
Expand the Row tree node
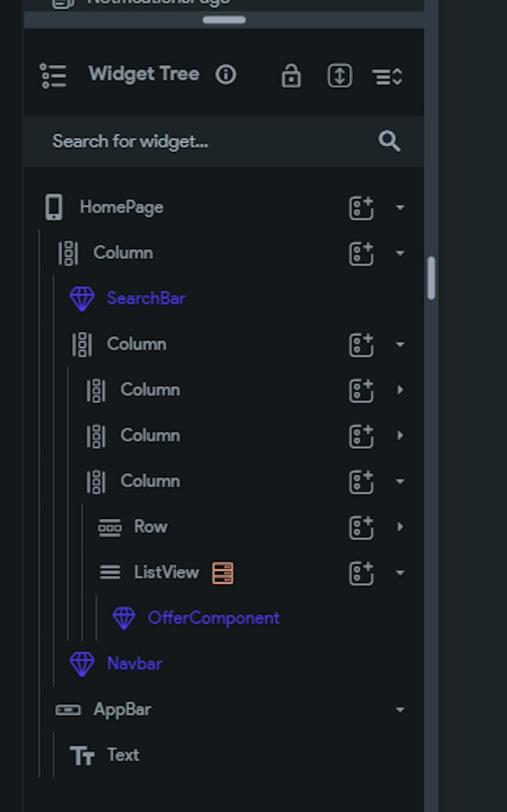400,527
